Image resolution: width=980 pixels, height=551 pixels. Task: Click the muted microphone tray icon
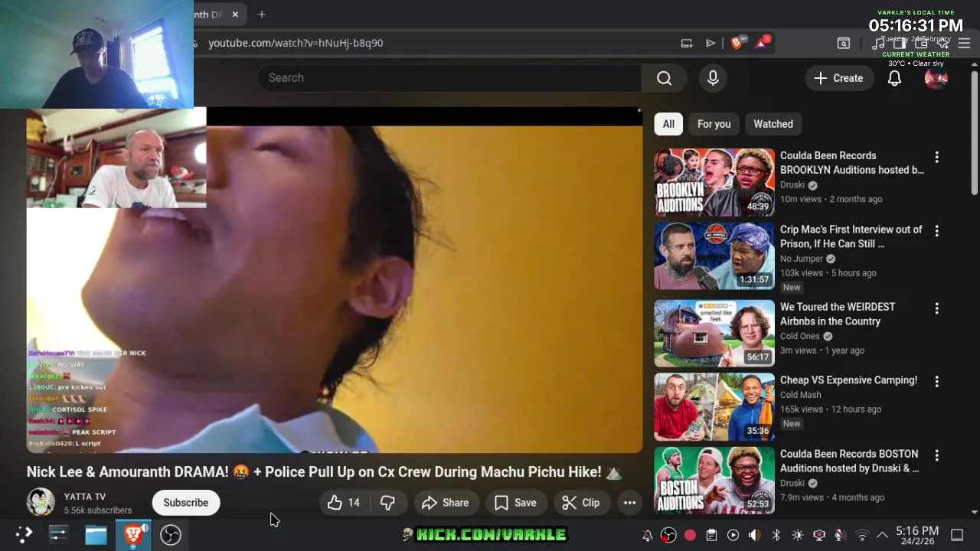point(841,535)
